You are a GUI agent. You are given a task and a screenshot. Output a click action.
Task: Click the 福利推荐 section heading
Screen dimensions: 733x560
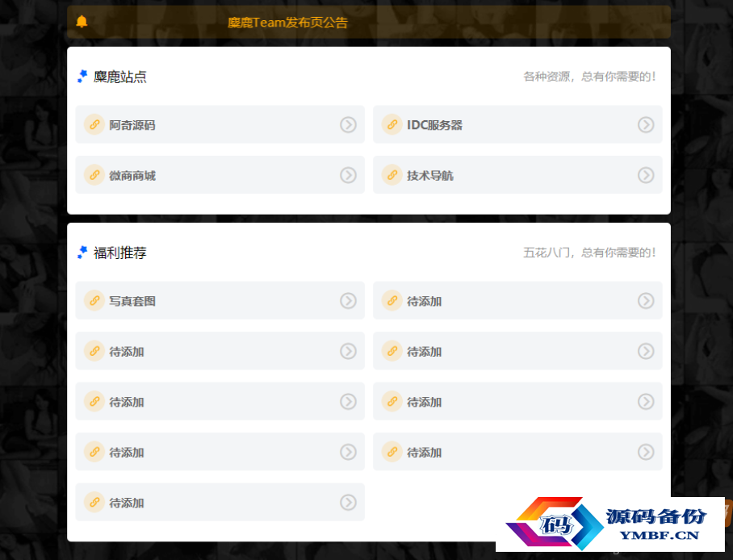[x=120, y=253]
